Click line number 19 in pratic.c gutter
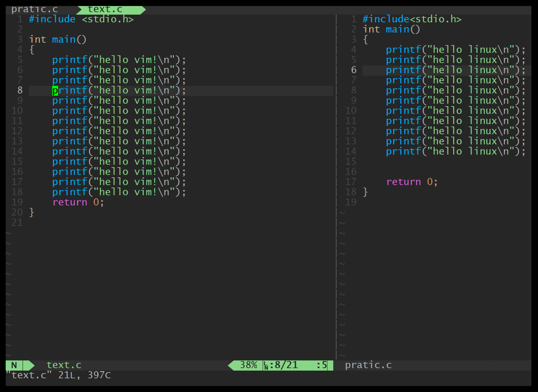This screenshot has width=538, height=392. tap(351, 202)
